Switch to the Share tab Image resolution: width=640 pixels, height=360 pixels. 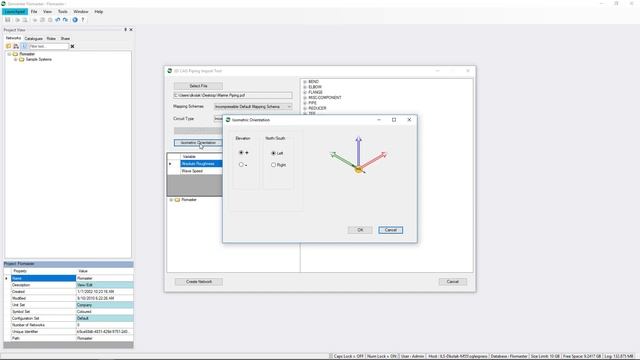click(65, 38)
